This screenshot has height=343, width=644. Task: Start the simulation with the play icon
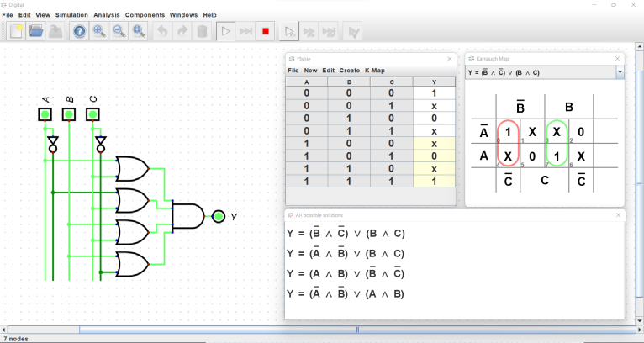pos(224,31)
